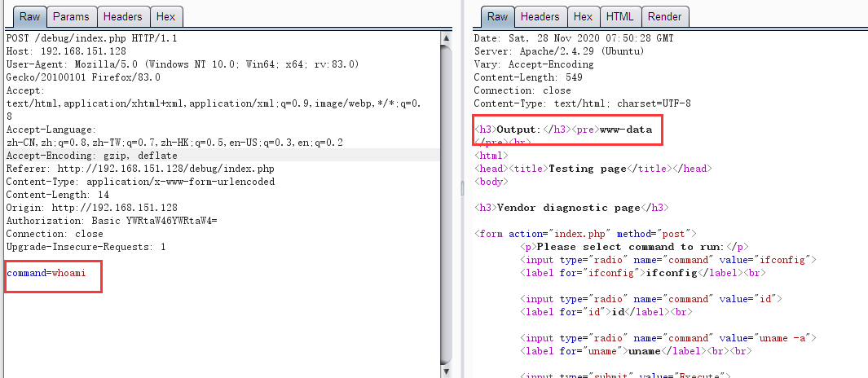Click the input line with value="id"
The image size is (868, 378).
651,298
